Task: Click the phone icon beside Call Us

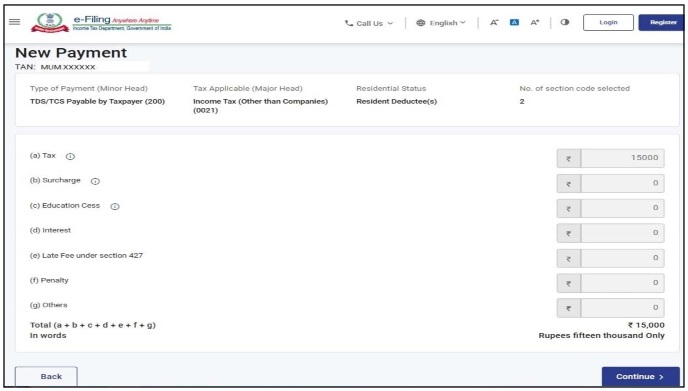Action: pos(349,23)
